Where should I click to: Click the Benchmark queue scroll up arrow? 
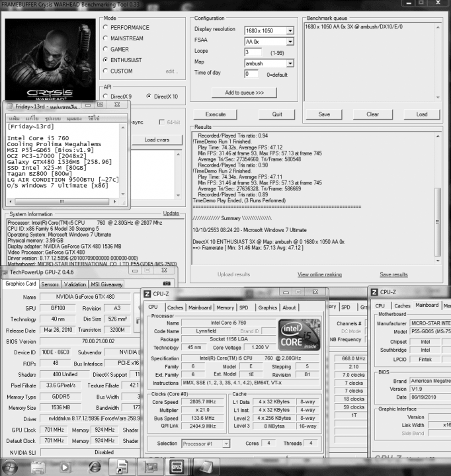tap(438, 27)
